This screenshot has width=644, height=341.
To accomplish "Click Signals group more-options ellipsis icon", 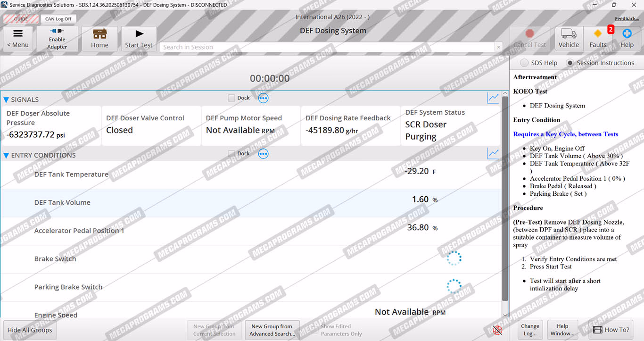I will [x=263, y=98].
